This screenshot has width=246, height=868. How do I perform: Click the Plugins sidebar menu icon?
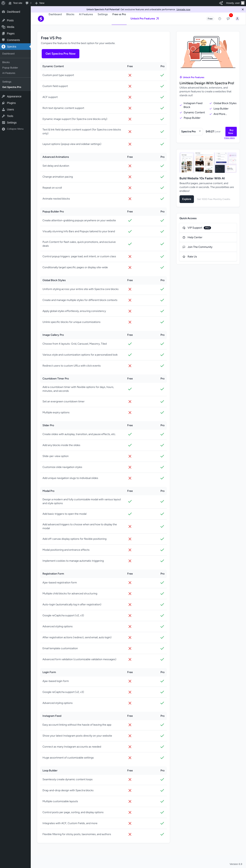point(3,103)
